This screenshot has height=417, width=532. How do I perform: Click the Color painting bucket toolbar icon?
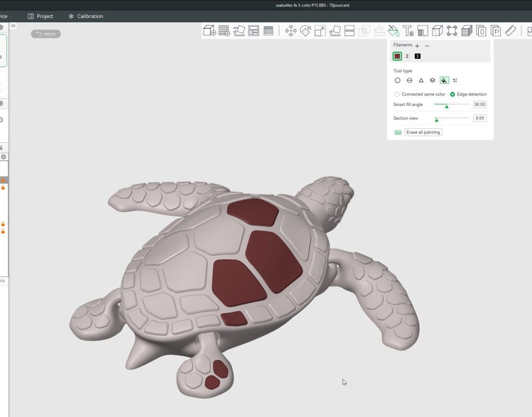click(x=393, y=30)
